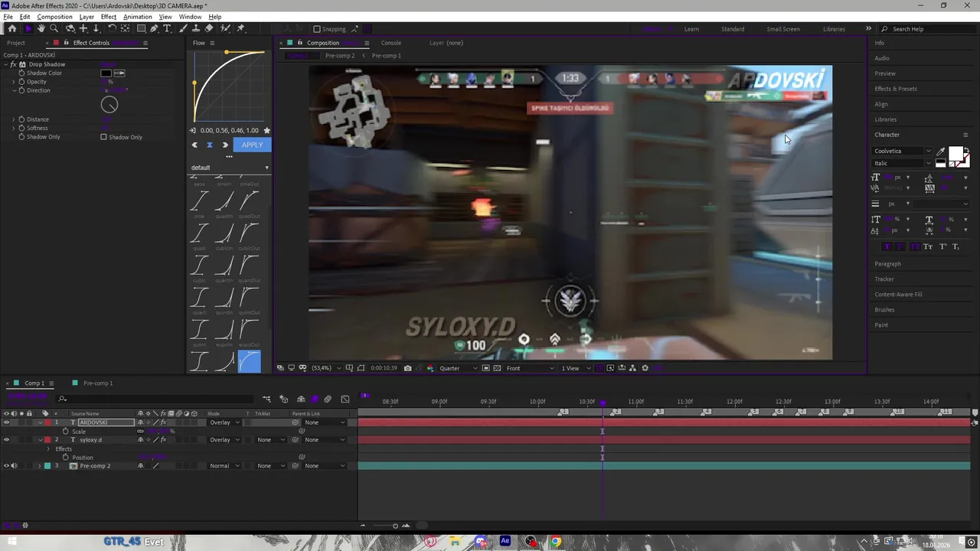Select the Rotation tool
Viewport: 980px width, 551px height.
[112, 28]
